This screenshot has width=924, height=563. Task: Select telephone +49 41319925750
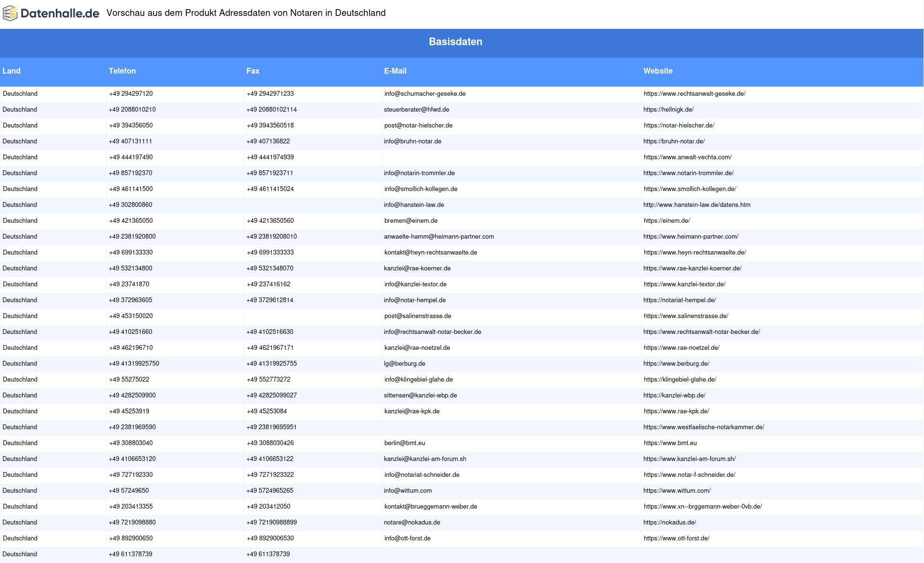click(134, 364)
